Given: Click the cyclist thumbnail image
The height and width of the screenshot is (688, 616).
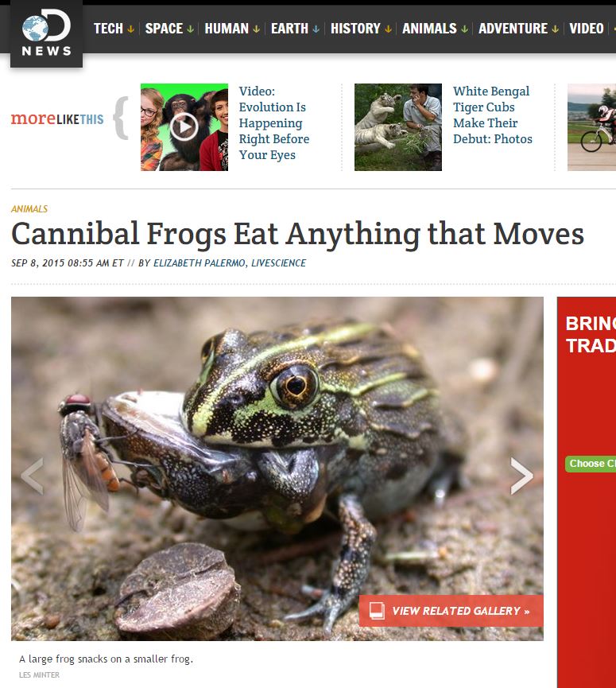Looking at the screenshot, I should [x=592, y=126].
